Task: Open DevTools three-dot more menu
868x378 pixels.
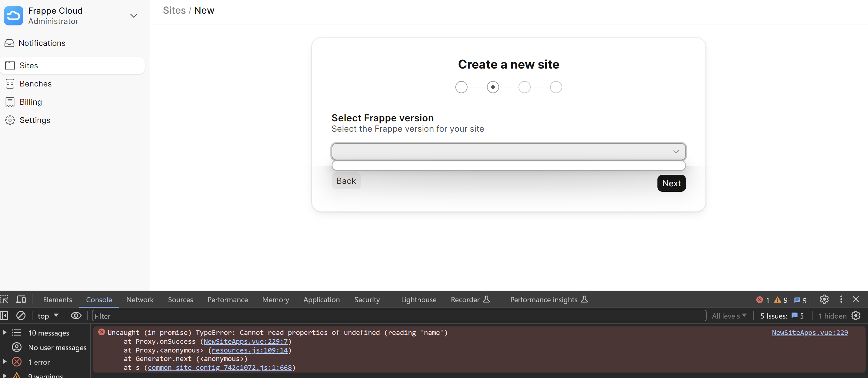Action: [x=841, y=299]
